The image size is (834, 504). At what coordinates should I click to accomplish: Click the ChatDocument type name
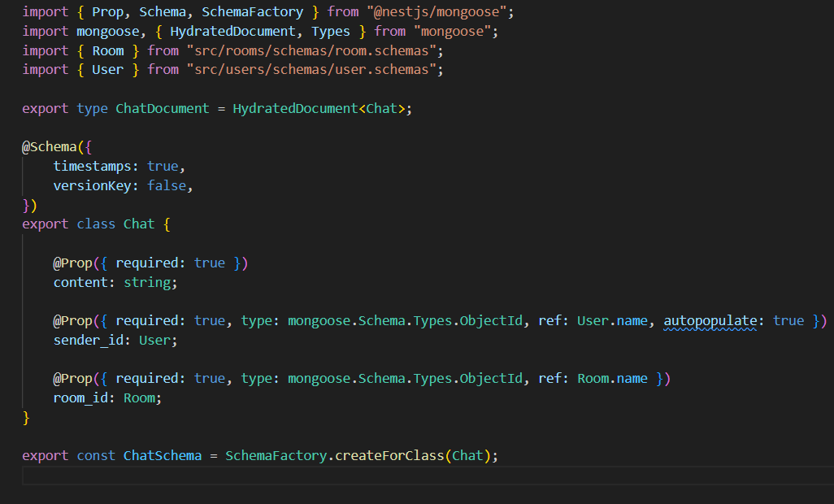(x=163, y=108)
